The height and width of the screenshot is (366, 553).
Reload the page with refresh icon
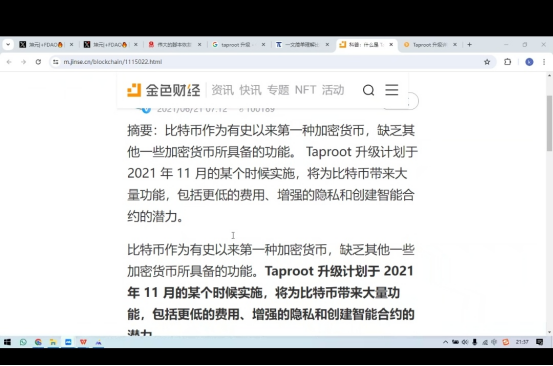coord(38,62)
